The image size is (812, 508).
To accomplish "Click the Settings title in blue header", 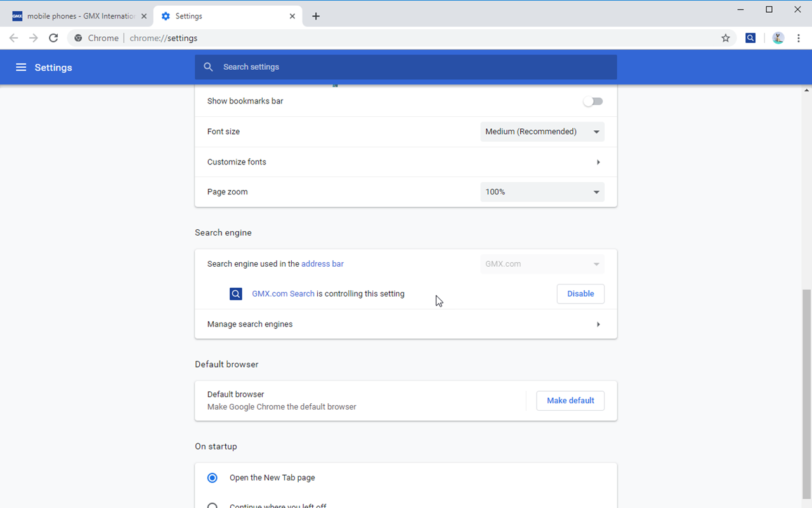I will (53, 67).
